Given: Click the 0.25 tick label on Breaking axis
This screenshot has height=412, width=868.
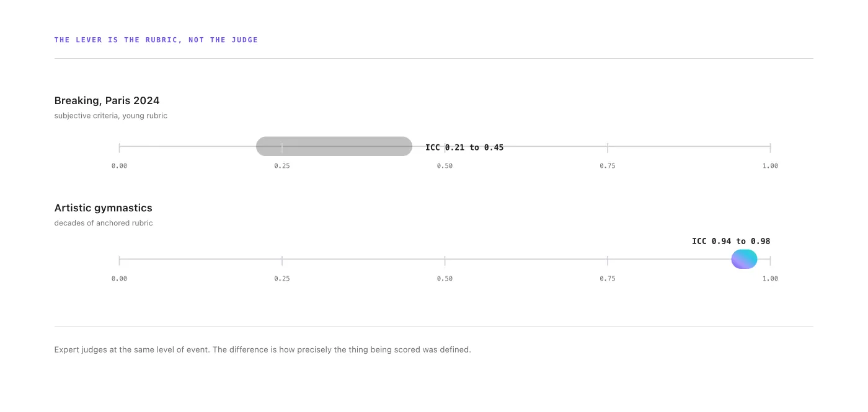Looking at the screenshot, I should 282,166.
